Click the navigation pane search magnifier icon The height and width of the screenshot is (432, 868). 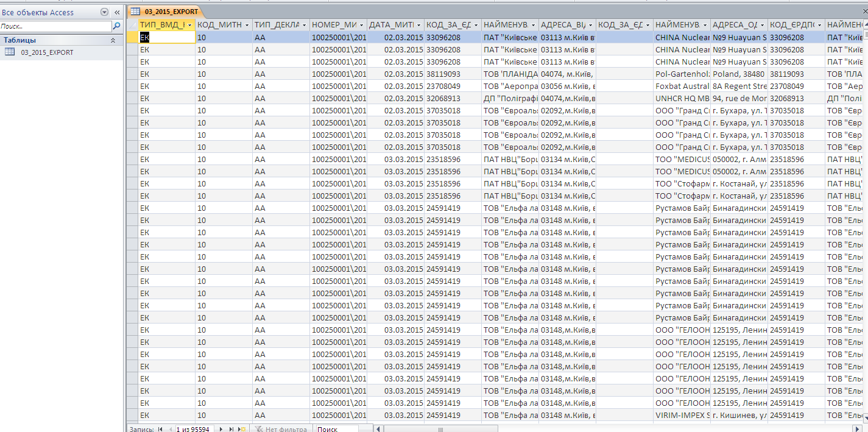116,27
